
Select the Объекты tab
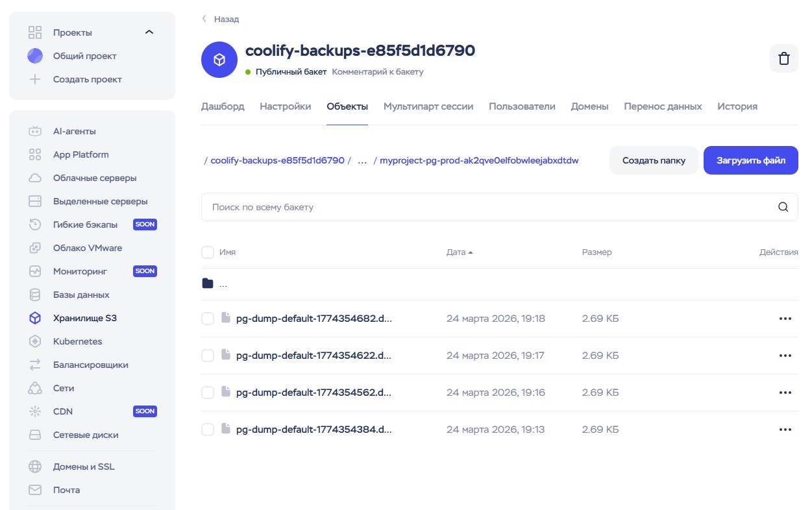[347, 106]
